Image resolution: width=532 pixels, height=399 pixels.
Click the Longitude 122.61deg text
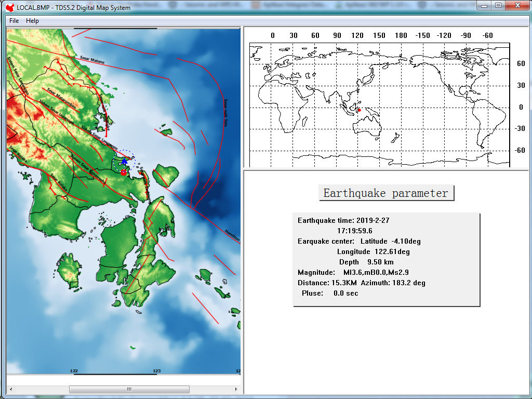click(373, 251)
